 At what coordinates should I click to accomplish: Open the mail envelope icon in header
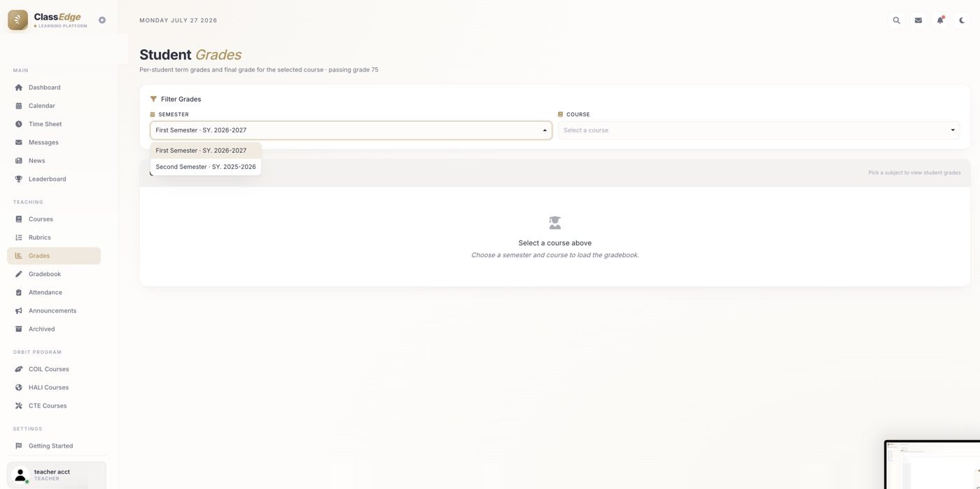click(918, 20)
